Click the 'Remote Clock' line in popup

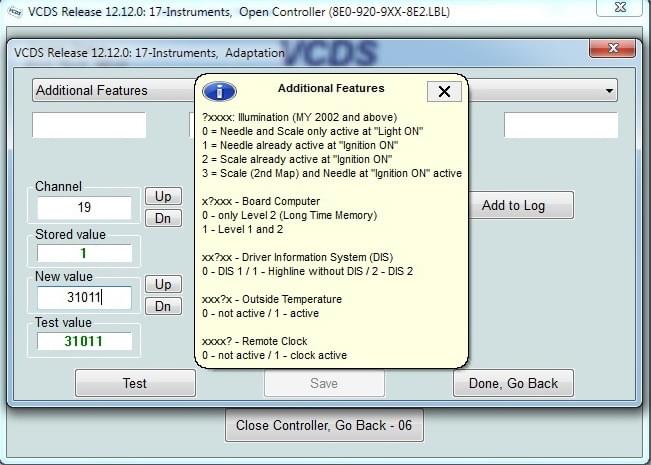tap(255, 341)
